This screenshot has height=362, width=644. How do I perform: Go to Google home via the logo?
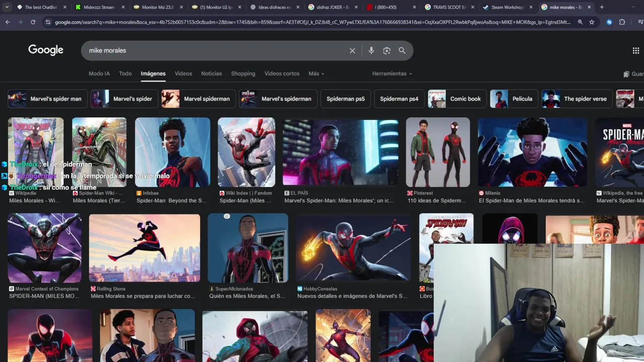46,50
